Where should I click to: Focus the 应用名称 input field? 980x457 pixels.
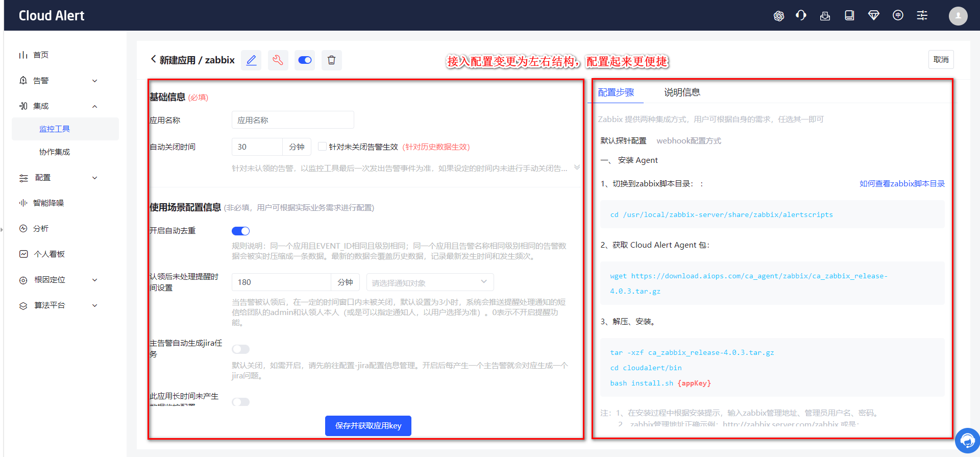[x=292, y=120]
